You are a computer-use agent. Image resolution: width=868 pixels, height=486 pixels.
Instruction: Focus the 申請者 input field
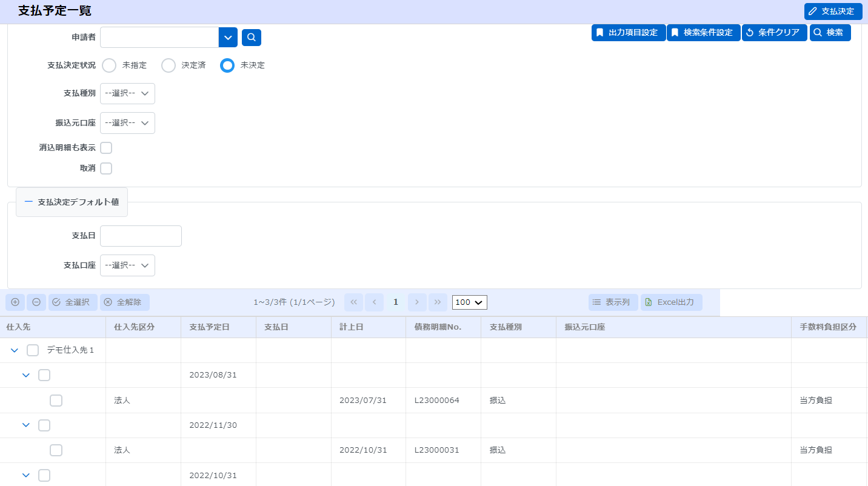click(159, 38)
